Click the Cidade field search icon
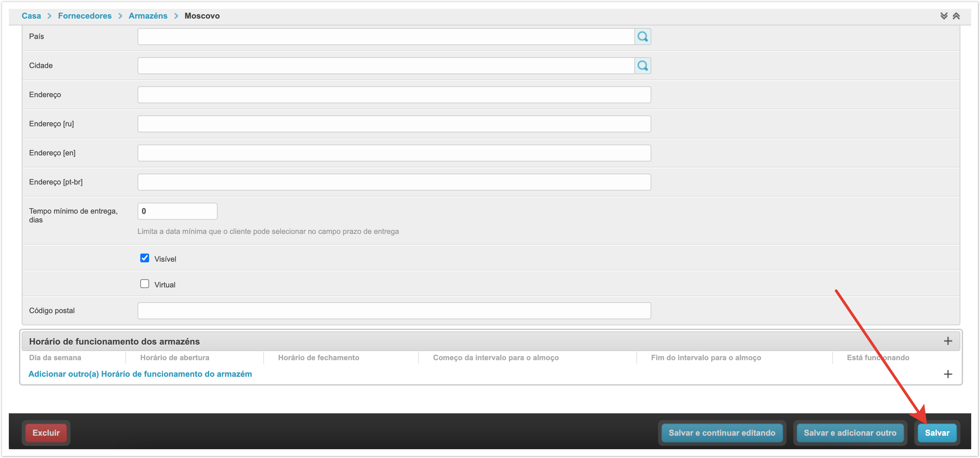The image size is (980, 458). 642,66
